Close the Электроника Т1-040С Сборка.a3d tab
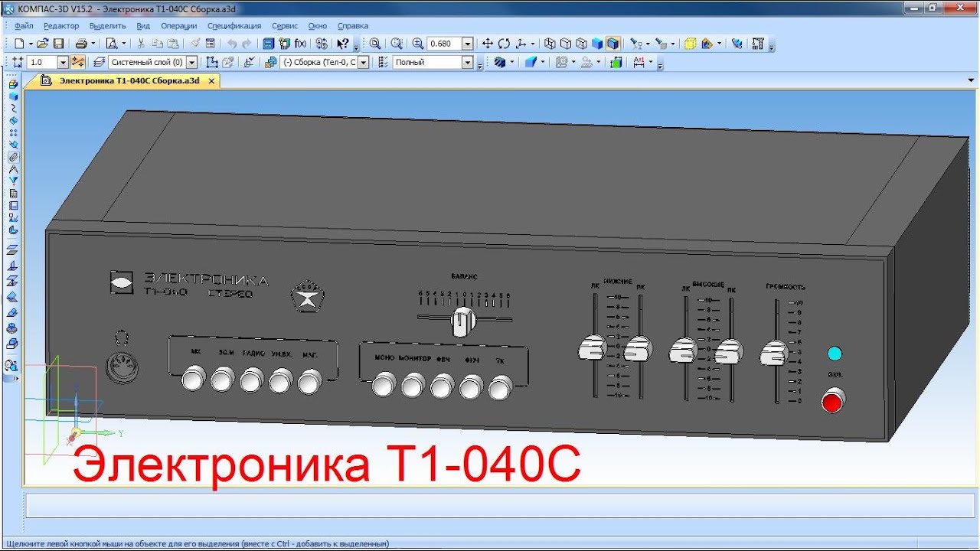The height and width of the screenshot is (551, 980). click(x=211, y=80)
